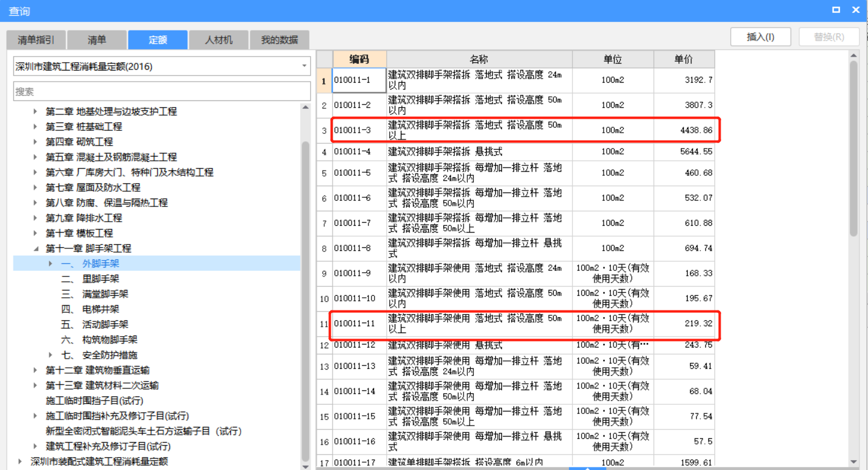Expand 深圳市装配式建筑工程消耗量定额 node
Image resolution: width=868 pixels, height=470 pixels.
coord(21,461)
